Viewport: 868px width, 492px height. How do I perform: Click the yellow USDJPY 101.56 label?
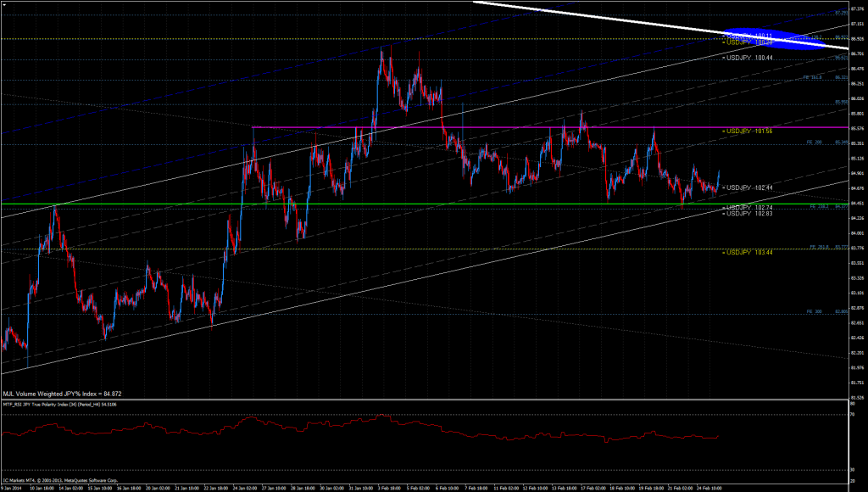click(749, 131)
